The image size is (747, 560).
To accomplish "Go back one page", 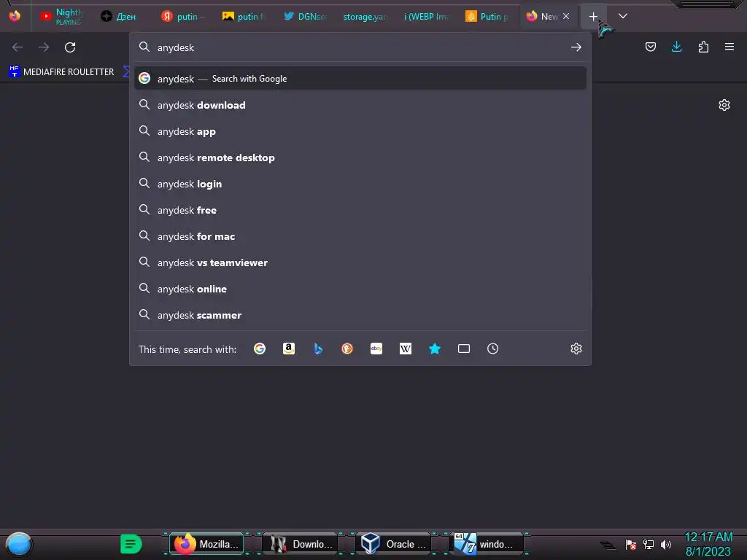I will click(x=18, y=47).
